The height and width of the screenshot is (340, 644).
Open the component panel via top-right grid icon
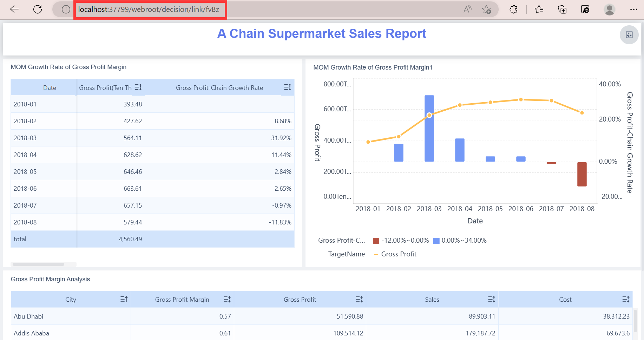pyautogui.click(x=629, y=35)
